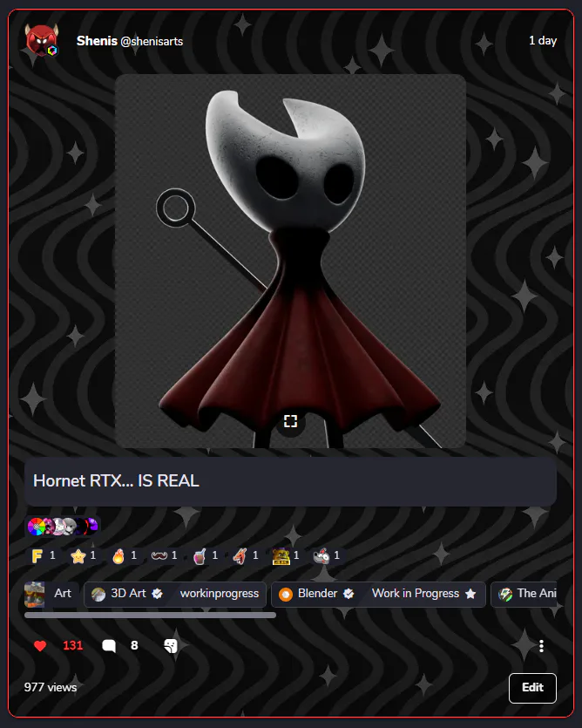Click the Blender orange logo icon
Screen dimensions: 582x728
(286, 595)
